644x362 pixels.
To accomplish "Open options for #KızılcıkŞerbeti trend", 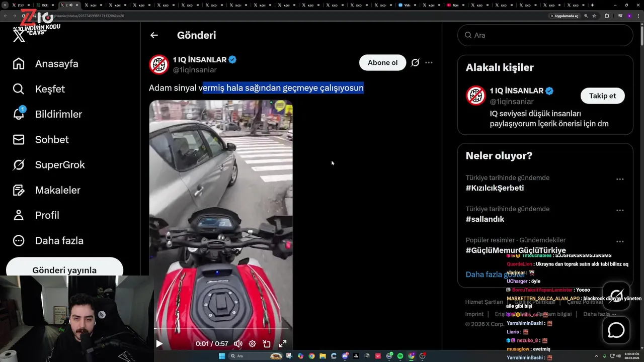I will coord(620,179).
